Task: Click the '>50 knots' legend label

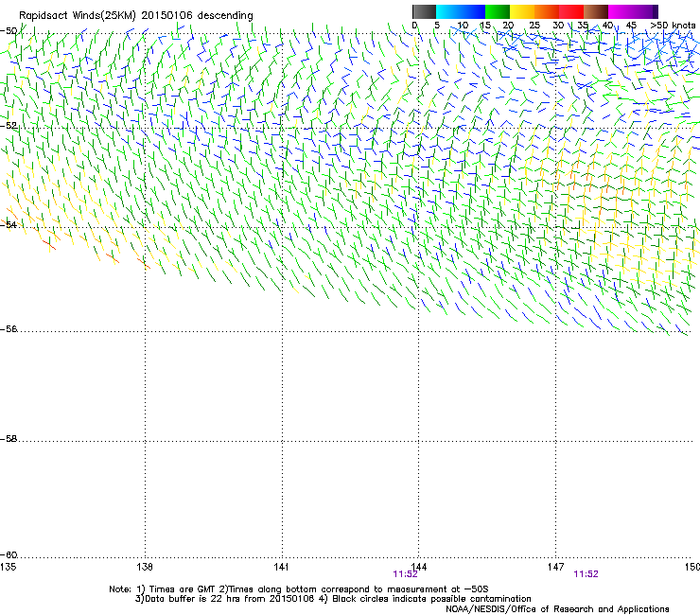Action: 673,25
